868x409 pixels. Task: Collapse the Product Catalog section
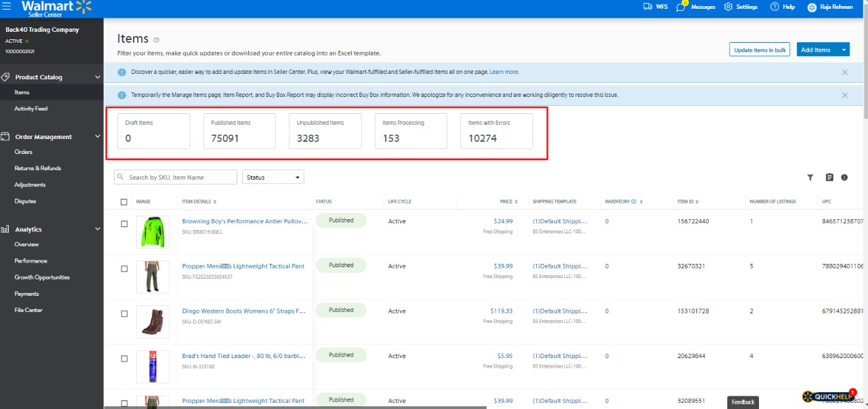click(98, 77)
